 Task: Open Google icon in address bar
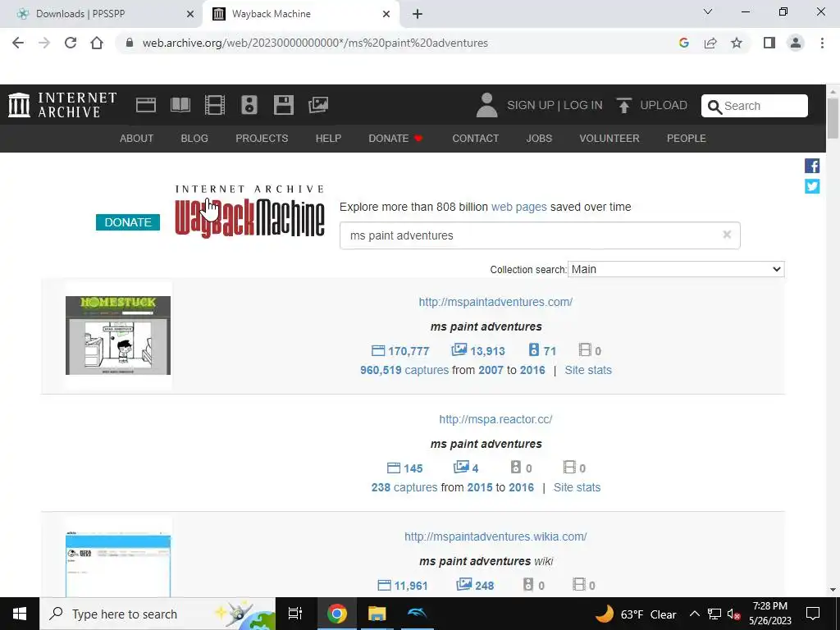click(x=683, y=43)
